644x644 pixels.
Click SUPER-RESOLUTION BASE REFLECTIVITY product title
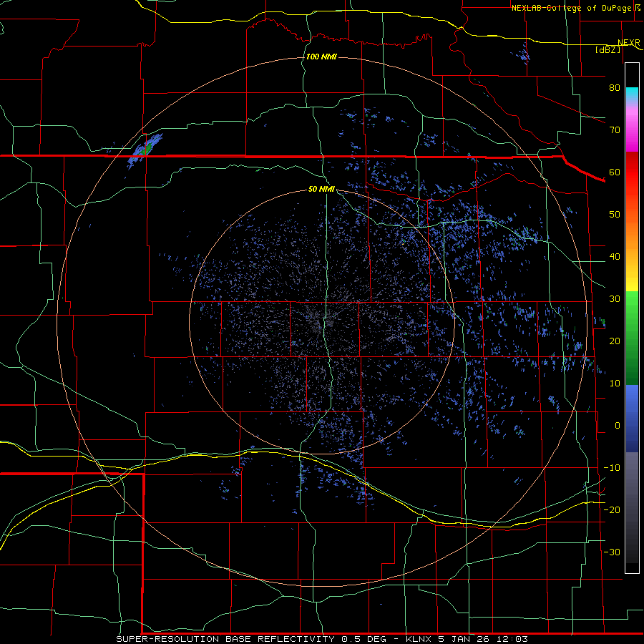[x=225, y=639]
